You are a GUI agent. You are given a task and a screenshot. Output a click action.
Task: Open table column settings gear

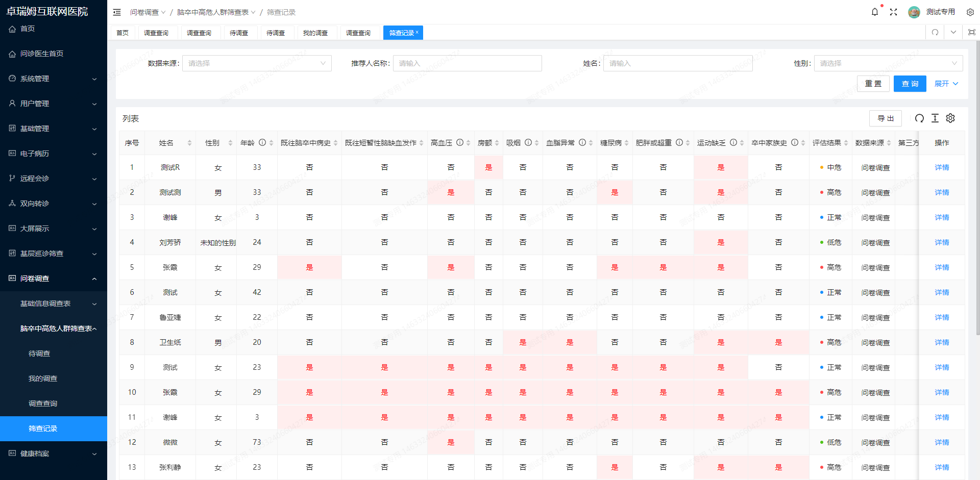tap(950, 118)
